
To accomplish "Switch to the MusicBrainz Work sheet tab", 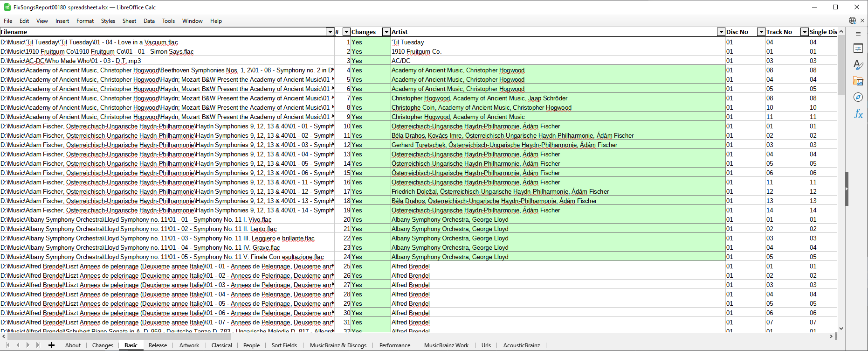I will 446,345.
